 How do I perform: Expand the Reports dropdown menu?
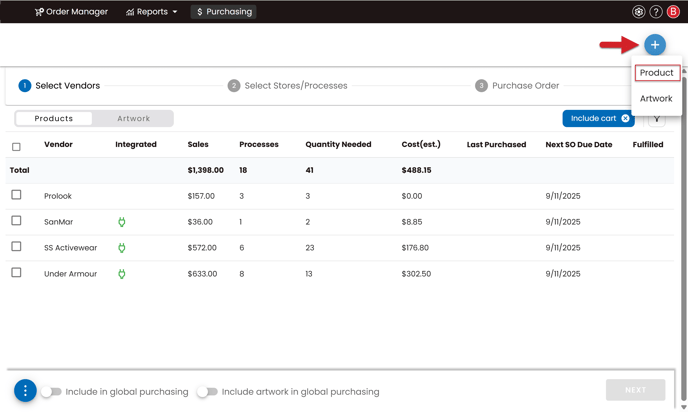[x=152, y=12]
